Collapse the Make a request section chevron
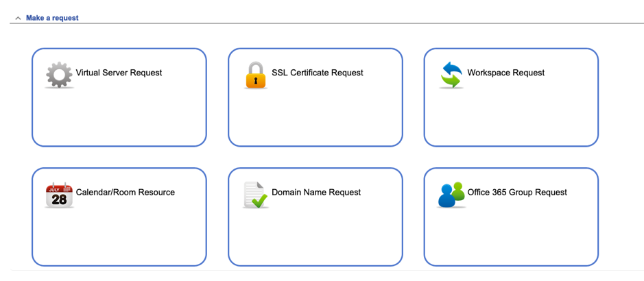This screenshot has height=281, width=644. (x=18, y=19)
